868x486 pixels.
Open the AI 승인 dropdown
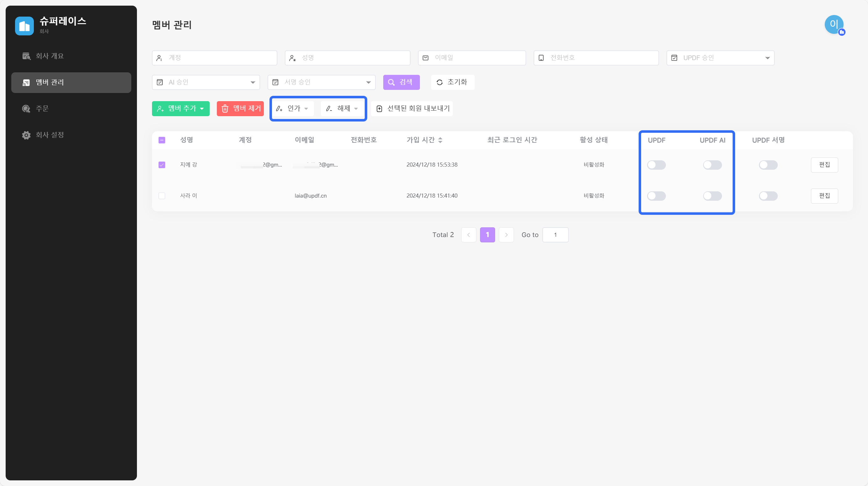(x=206, y=82)
